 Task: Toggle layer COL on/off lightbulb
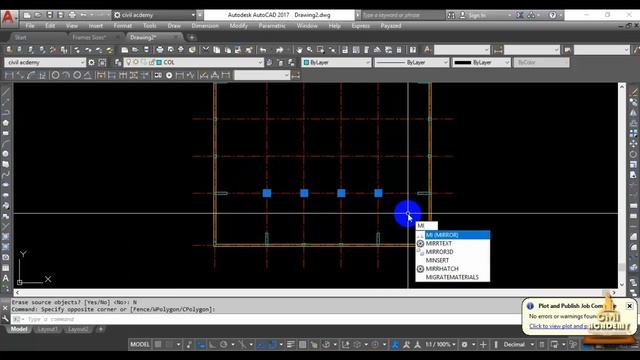tap(129, 62)
